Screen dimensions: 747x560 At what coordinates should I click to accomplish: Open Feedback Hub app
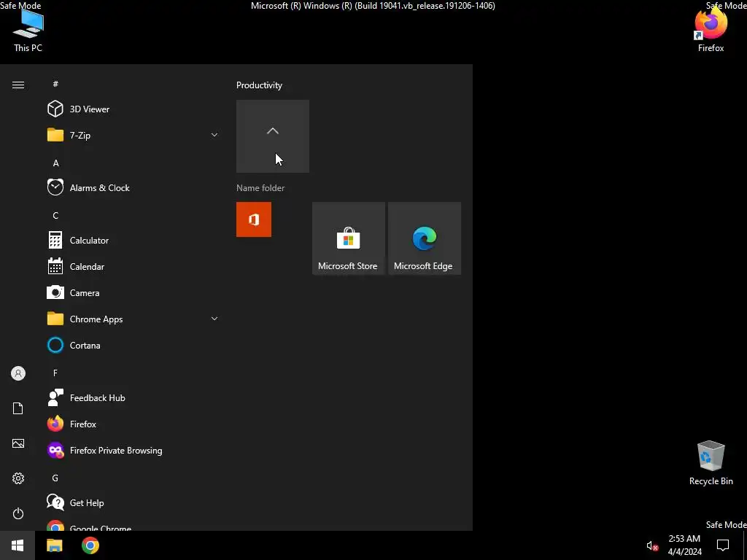[x=133, y=397]
